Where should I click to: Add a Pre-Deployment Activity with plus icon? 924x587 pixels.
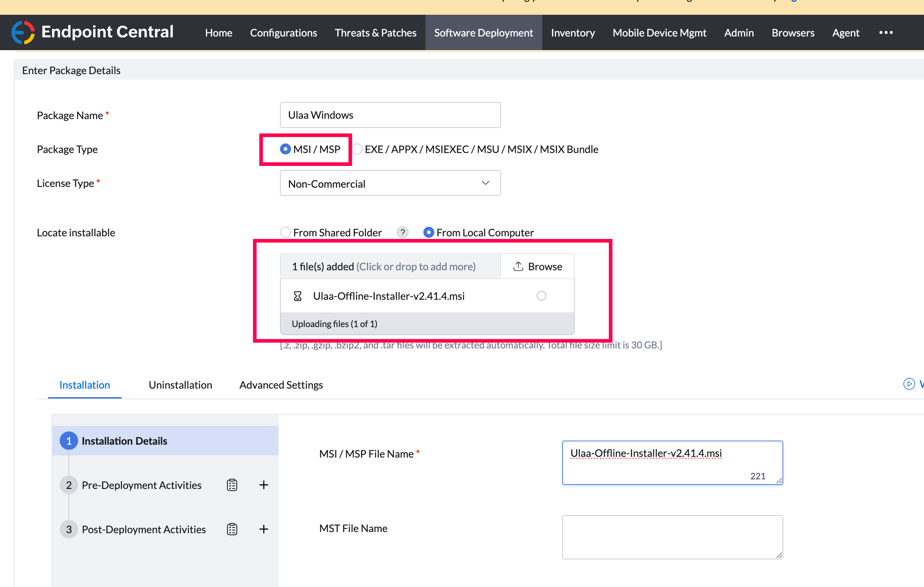[264, 485]
